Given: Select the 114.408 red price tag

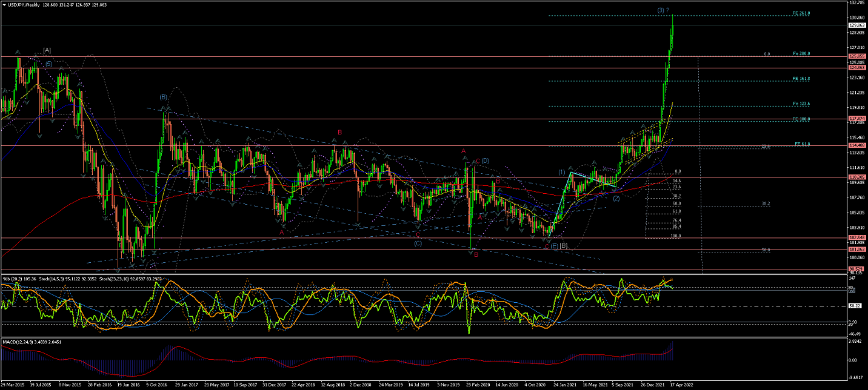Looking at the screenshot, I should click(x=856, y=145).
